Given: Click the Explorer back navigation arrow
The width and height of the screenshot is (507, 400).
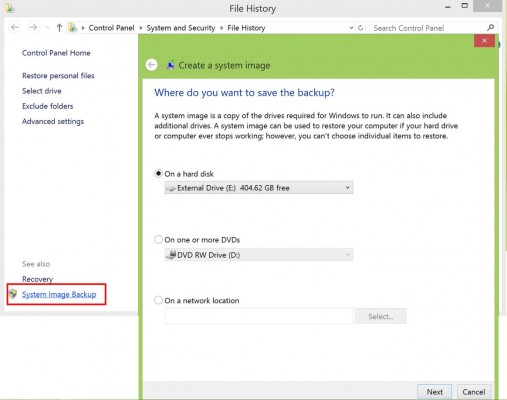Looking at the screenshot, I should click(x=15, y=28).
